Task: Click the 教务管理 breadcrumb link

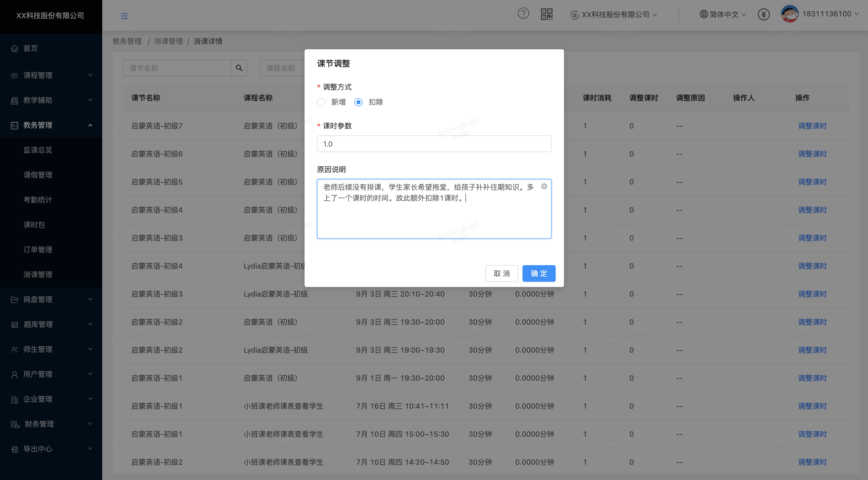Action: (127, 41)
